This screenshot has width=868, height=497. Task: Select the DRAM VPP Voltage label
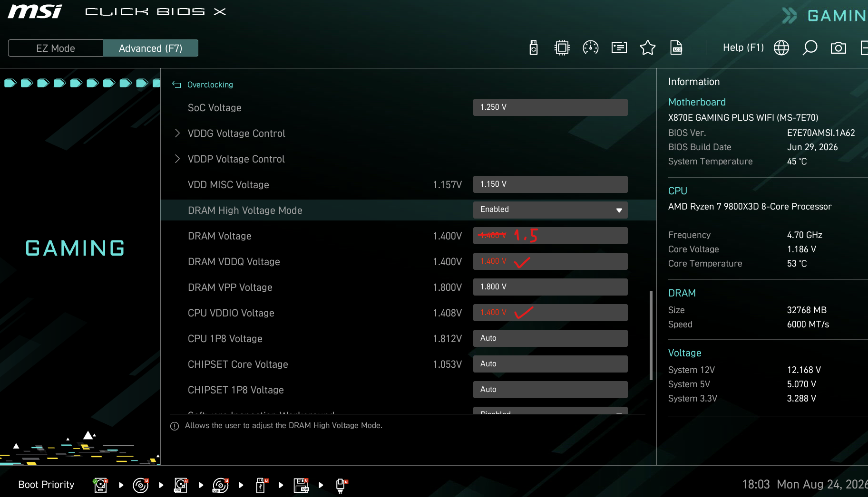point(230,287)
